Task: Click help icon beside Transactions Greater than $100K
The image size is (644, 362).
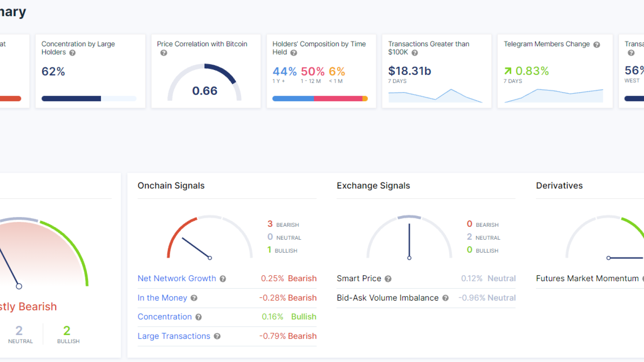Action: click(415, 53)
